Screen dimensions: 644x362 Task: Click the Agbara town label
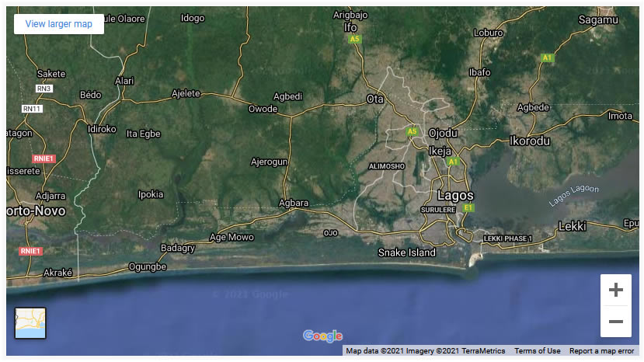[x=294, y=204]
